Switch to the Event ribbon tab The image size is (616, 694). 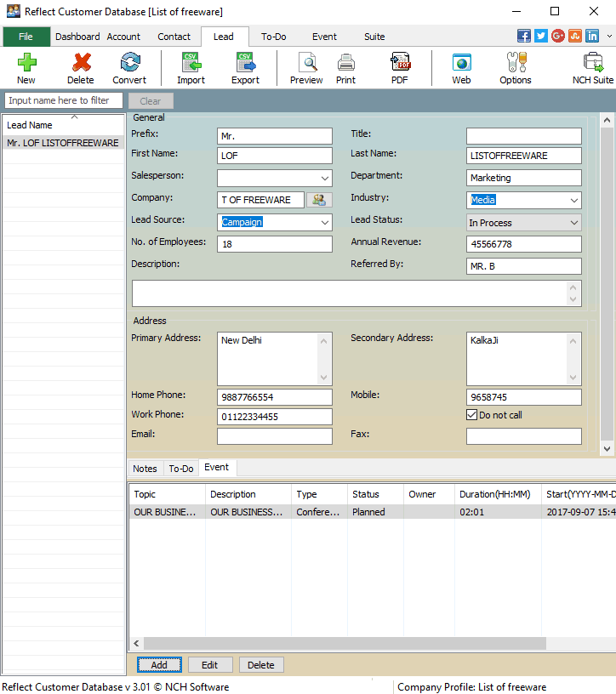click(325, 37)
